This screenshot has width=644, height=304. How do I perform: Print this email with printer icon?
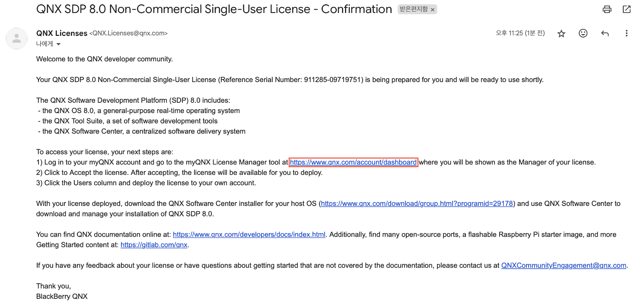click(607, 9)
